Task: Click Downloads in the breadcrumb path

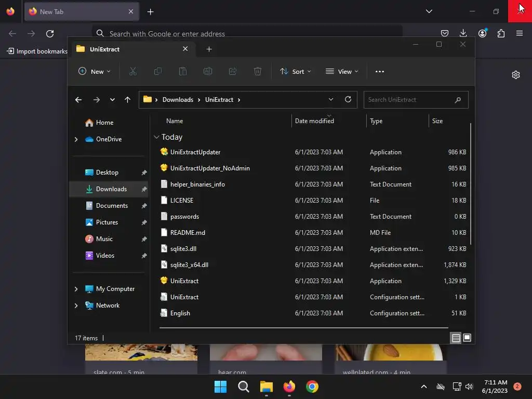Action: coord(178,100)
